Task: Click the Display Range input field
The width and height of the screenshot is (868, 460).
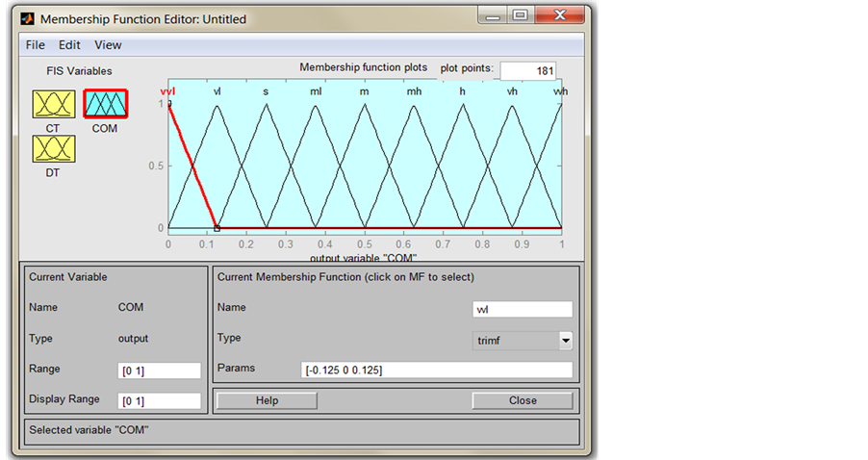Action: click(159, 400)
